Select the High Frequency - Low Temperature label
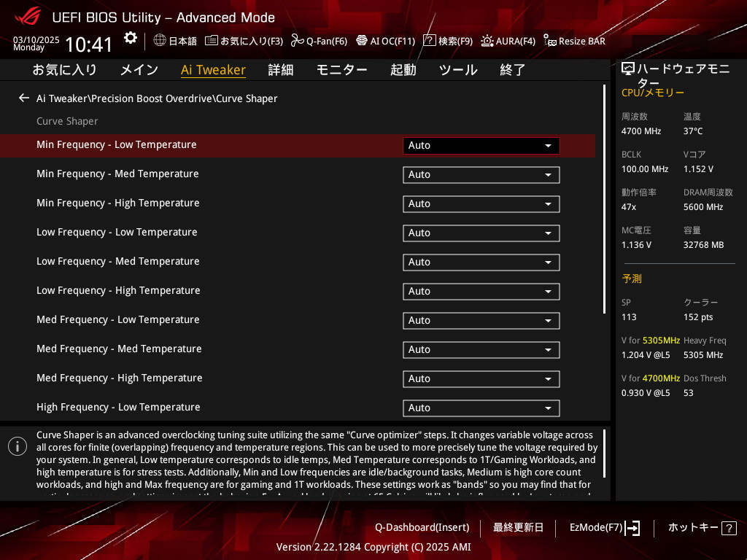This screenshot has height=560, width=747. pyautogui.click(x=118, y=407)
